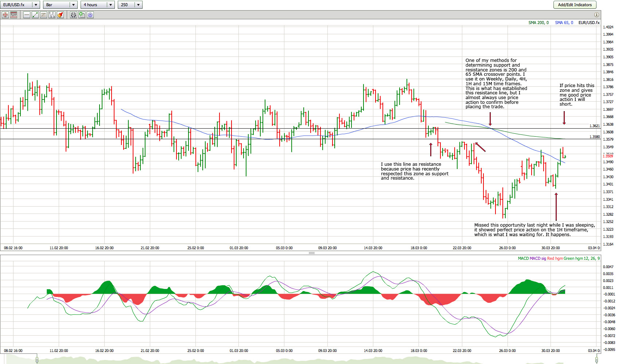The width and height of the screenshot is (622, 364).
Task: Expand the 250 bar count dropdown
Action: click(x=138, y=5)
